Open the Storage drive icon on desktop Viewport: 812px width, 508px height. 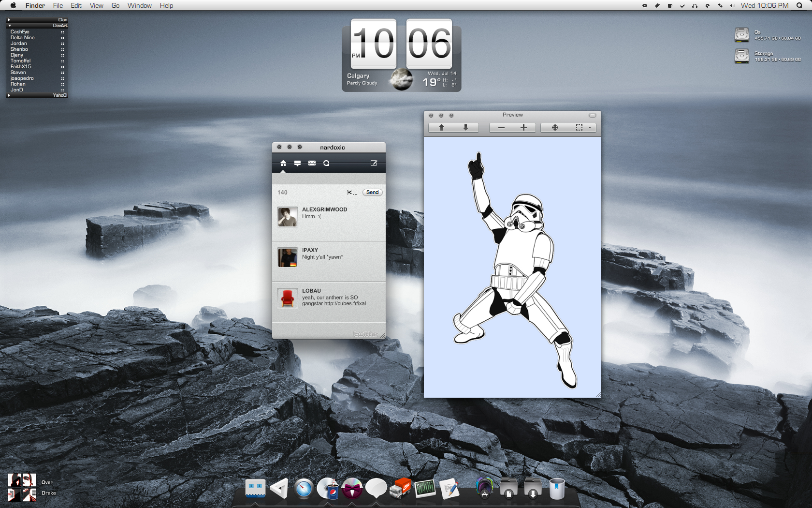742,56
